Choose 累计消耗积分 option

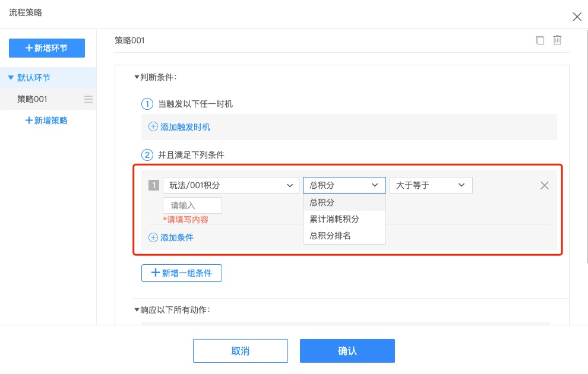pyautogui.click(x=344, y=219)
